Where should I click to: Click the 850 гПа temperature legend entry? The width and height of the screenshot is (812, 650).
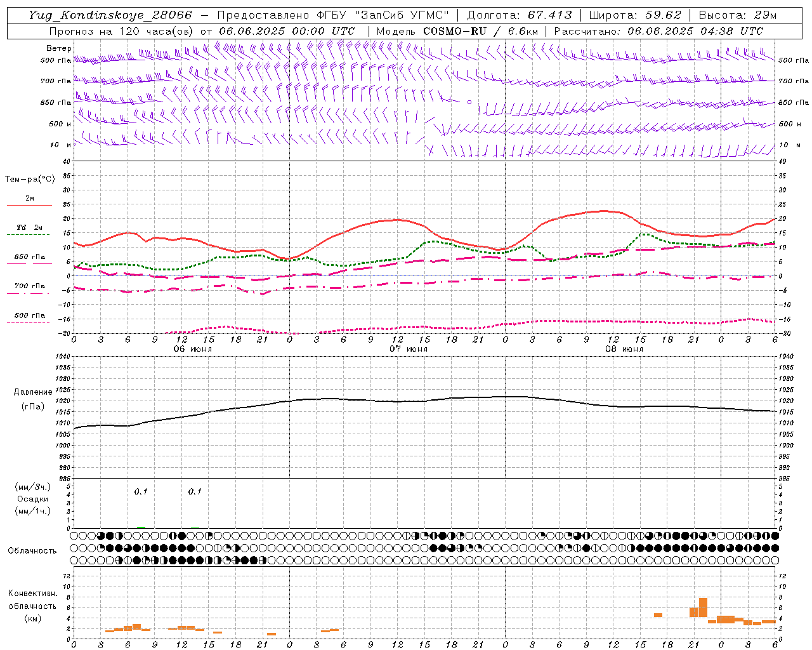coord(29,257)
